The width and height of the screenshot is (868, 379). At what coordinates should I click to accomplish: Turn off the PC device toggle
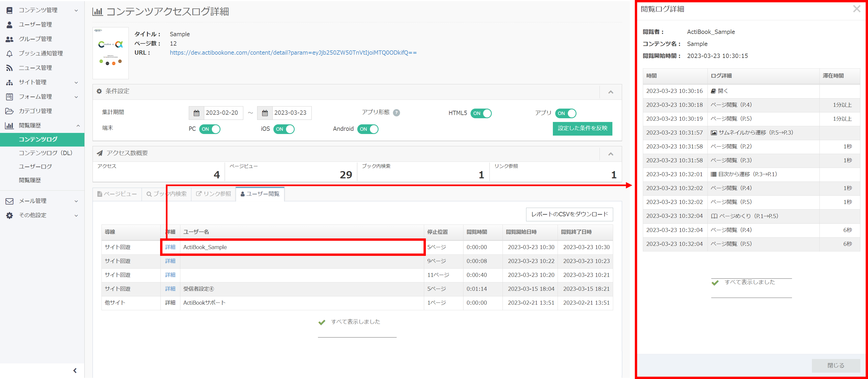click(x=210, y=129)
